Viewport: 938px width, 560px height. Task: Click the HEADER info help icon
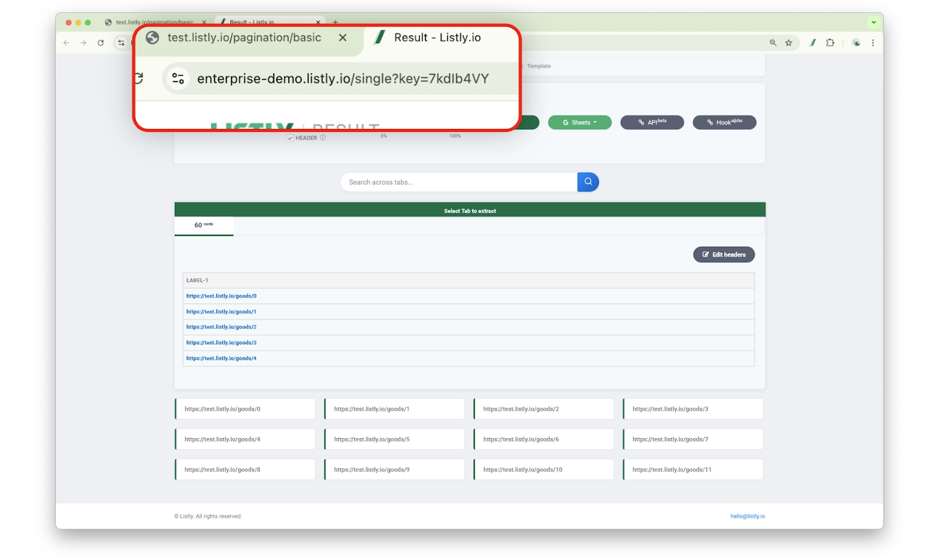point(323,138)
